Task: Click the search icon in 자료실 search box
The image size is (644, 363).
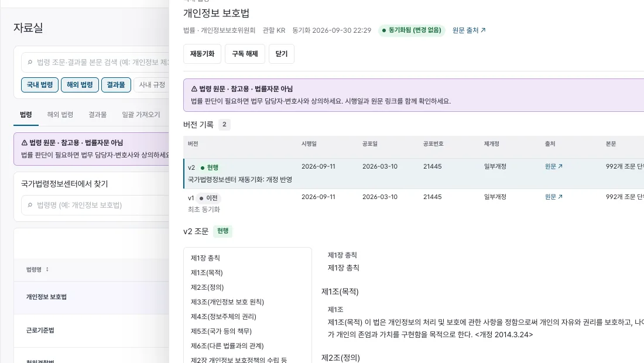Action: 30,62
